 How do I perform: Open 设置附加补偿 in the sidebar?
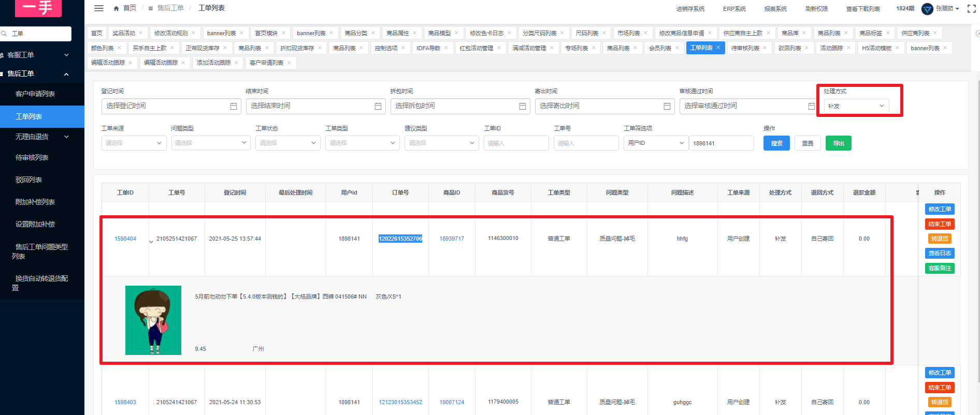[35, 225]
